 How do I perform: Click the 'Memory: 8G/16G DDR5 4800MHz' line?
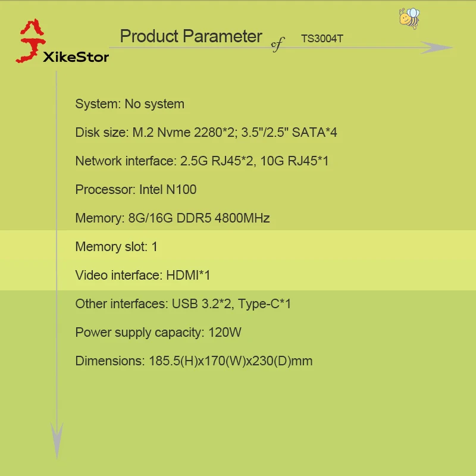click(173, 218)
